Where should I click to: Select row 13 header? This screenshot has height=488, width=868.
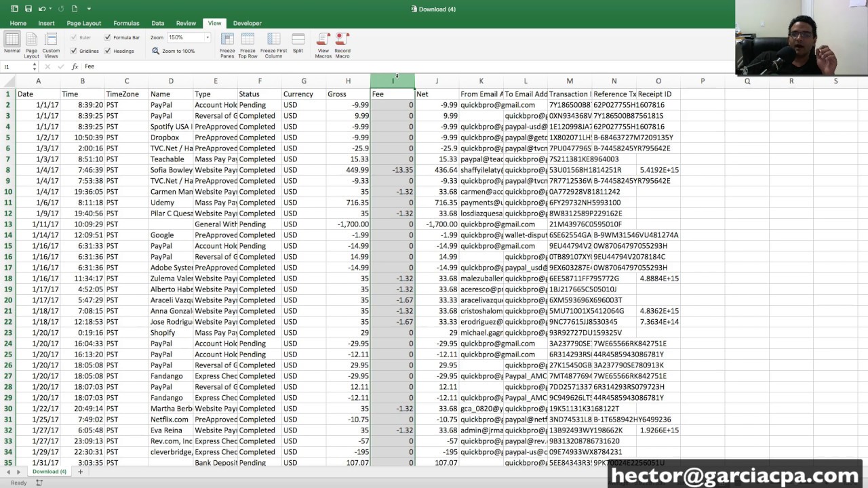pyautogui.click(x=7, y=224)
